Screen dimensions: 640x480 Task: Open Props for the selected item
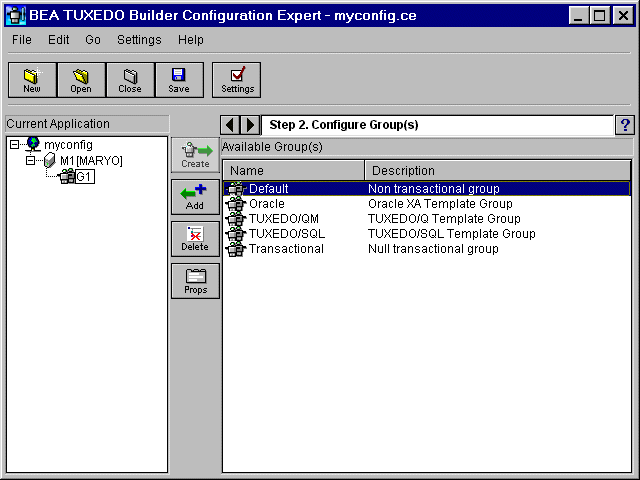point(196,281)
